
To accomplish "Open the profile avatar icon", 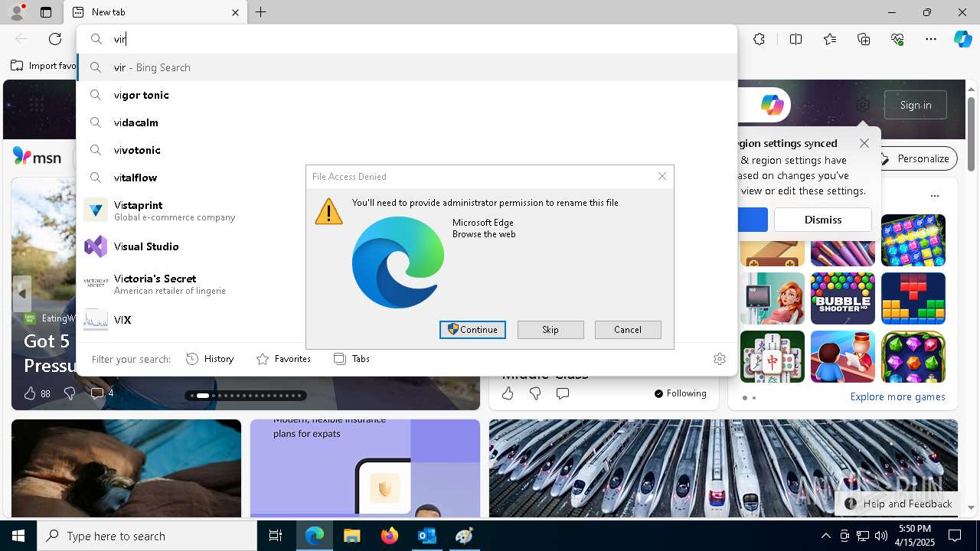I will (17, 11).
